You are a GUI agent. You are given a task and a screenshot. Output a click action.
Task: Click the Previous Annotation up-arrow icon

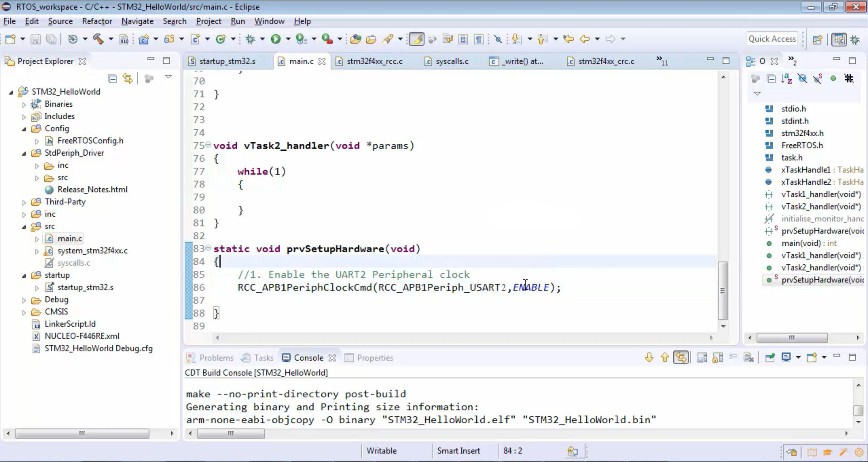pyautogui.click(x=542, y=39)
